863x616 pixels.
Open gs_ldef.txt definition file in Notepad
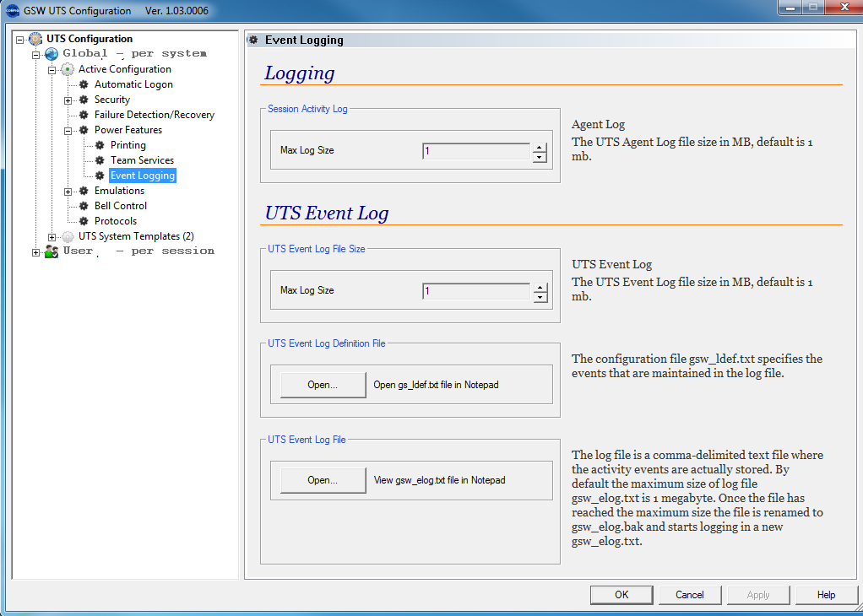tap(323, 385)
